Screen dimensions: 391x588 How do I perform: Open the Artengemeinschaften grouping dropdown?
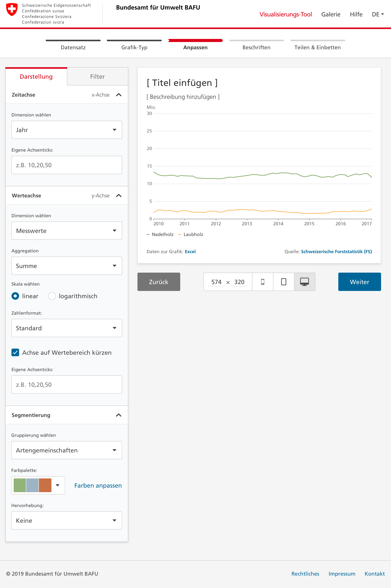click(x=67, y=450)
